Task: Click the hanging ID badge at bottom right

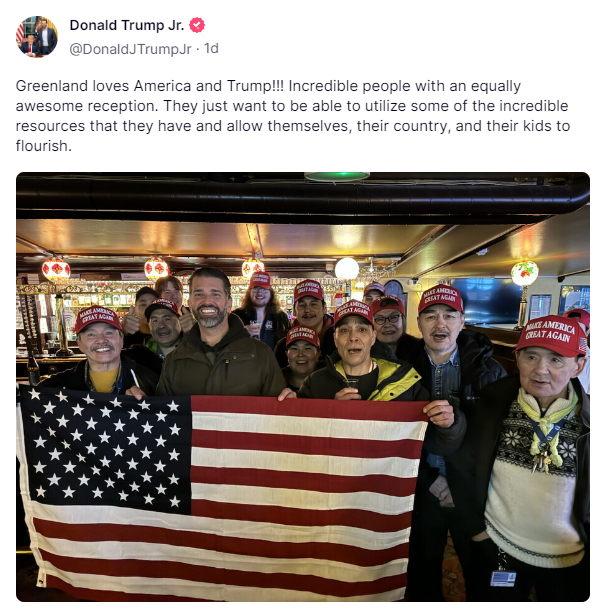Action: 503,578
